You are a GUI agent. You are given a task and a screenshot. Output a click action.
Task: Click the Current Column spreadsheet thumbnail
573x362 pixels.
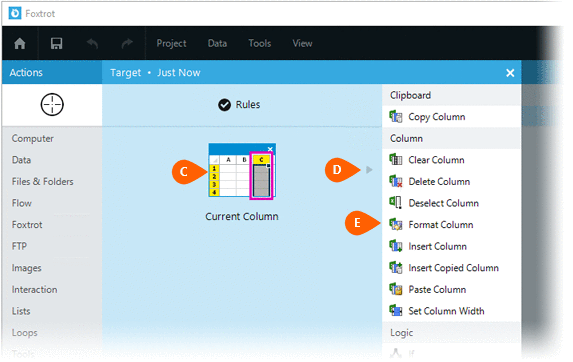pyautogui.click(x=242, y=171)
